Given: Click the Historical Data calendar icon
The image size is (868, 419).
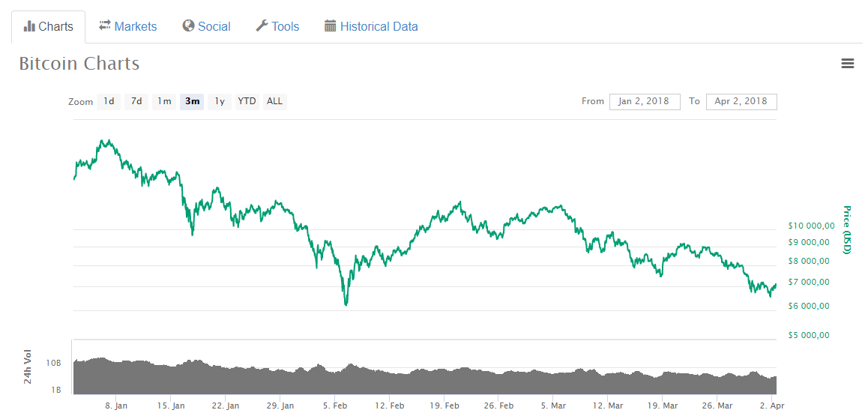Looking at the screenshot, I should point(331,26).
